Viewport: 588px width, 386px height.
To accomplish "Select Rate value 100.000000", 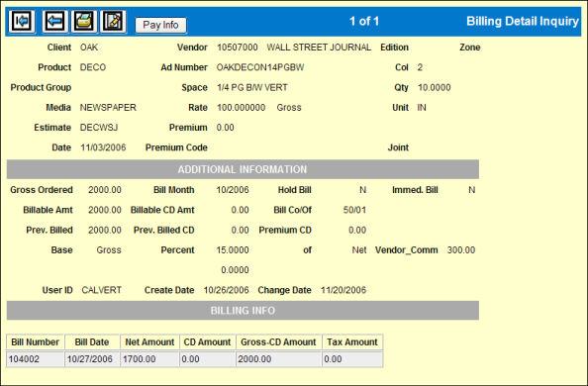I will [x=241, y=108].
